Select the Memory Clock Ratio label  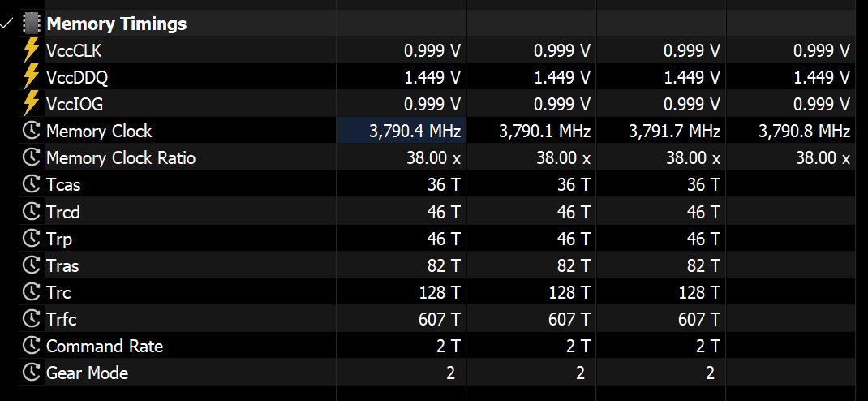(x=121, y=157)
